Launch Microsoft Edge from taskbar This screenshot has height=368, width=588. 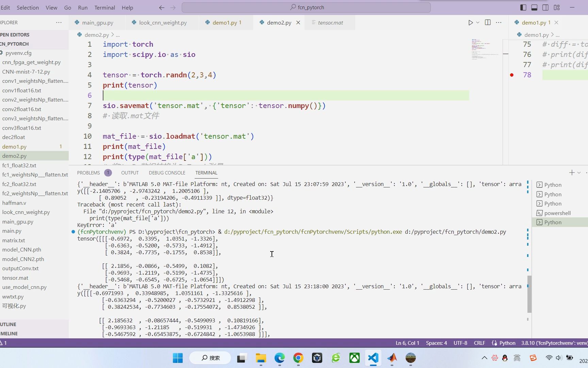(x=280, y=358)
